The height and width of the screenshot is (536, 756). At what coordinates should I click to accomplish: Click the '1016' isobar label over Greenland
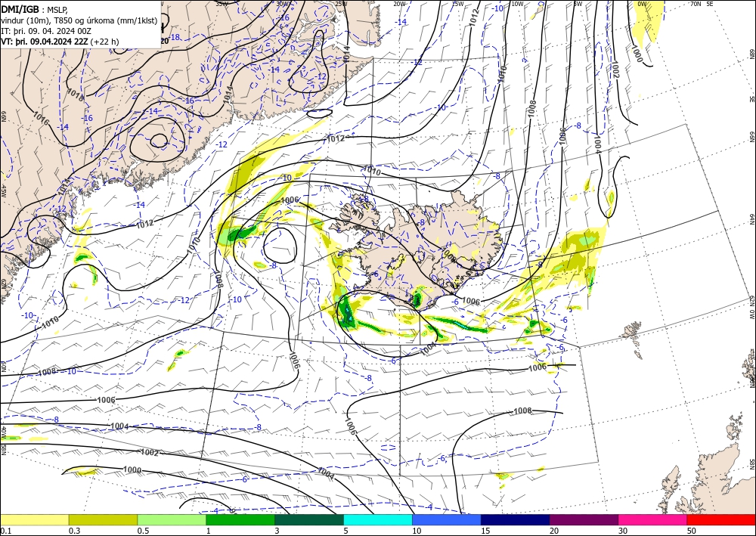click(x=41, y=118)
